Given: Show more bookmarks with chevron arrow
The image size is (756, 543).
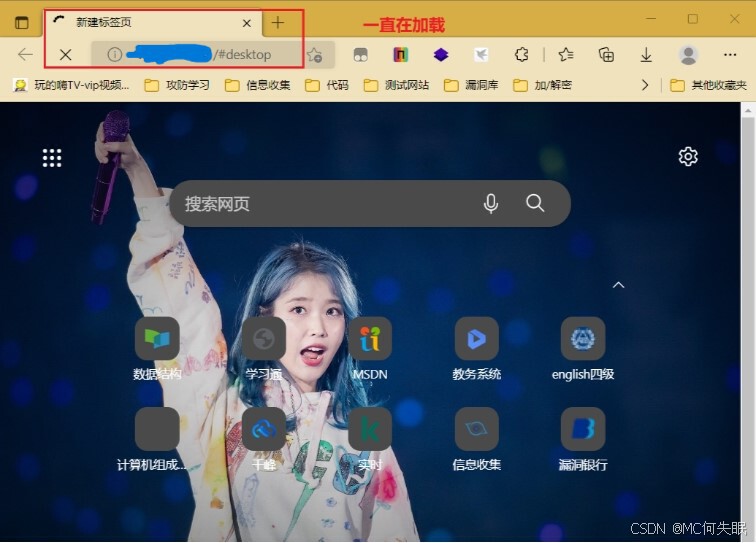Looking at the screenshot, I should (x=645, y=85).
